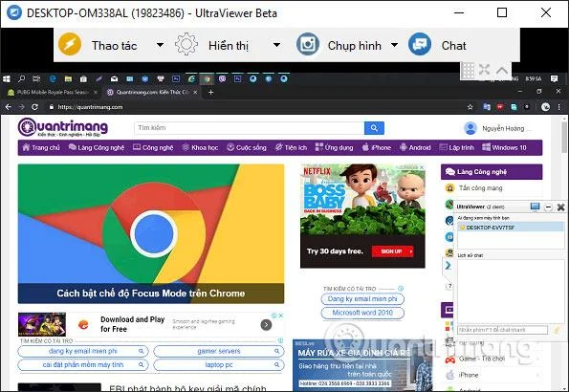Viewport: 569px width, 392px height.
Task: Click the Microsoft word 2010 link
Action: pos(362,313)
